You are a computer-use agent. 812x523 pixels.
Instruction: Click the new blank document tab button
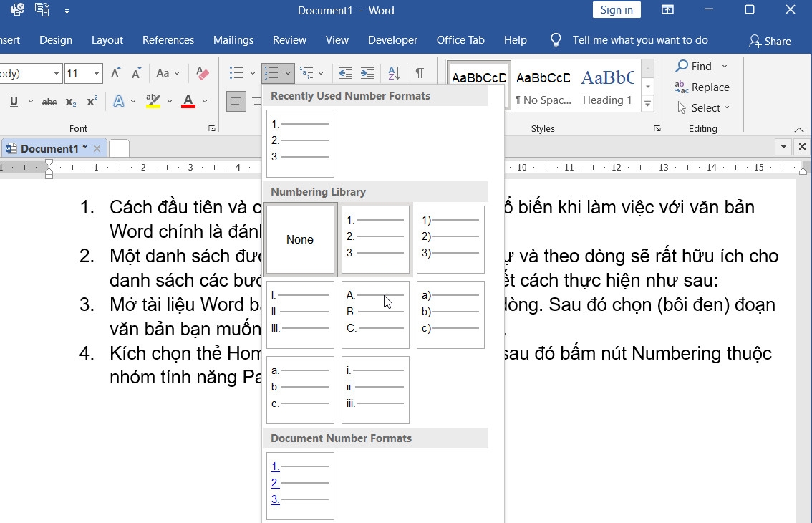[119, 148]
